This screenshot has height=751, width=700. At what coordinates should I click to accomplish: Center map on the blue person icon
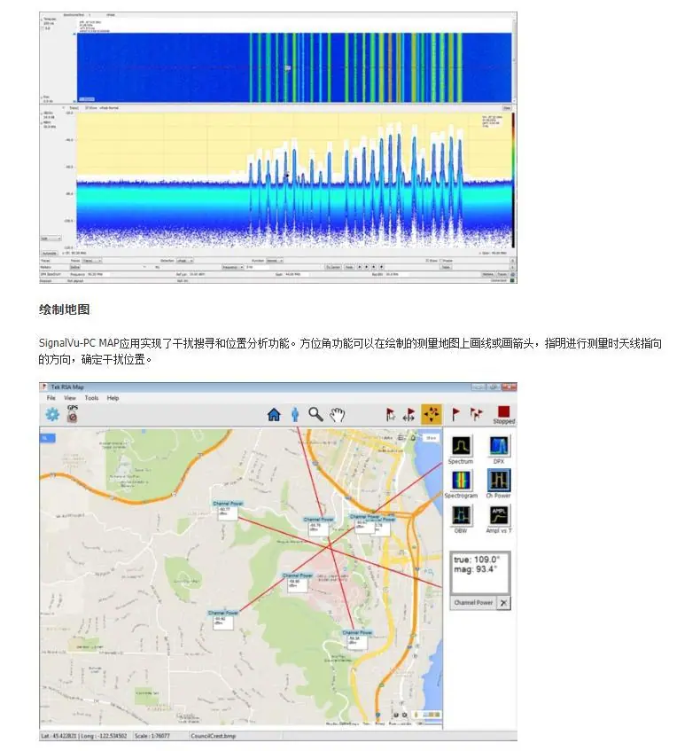[295, 414]
